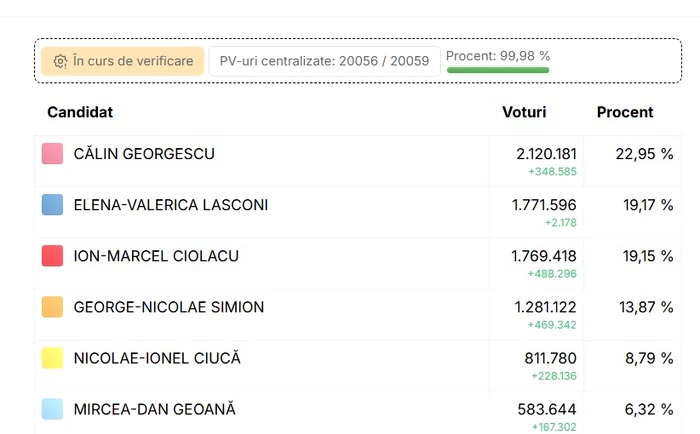Select the ELENA-VALERICA LASCONI candidate name

click(x=171, y=205)
